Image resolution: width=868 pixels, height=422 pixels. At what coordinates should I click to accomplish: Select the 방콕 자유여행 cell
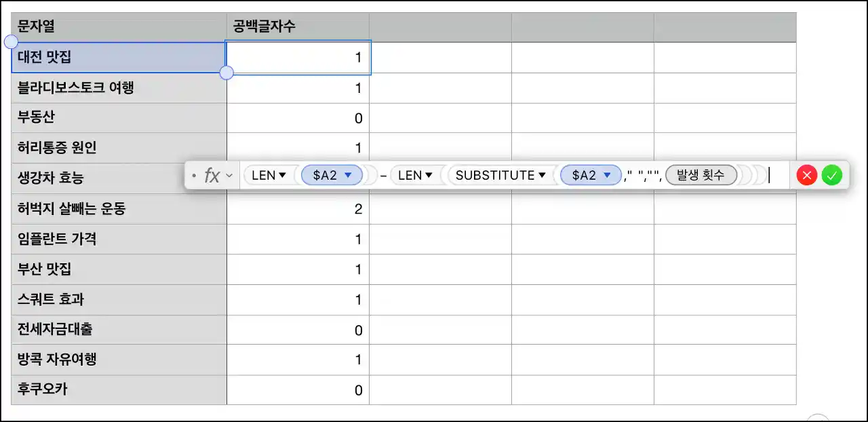tap(119, 360)
